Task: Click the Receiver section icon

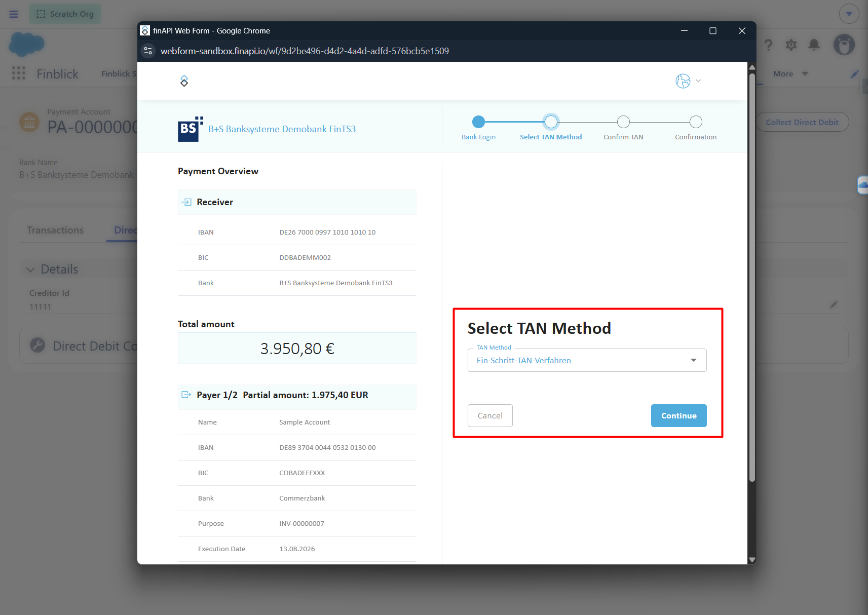Action: (x=186, y=202)
